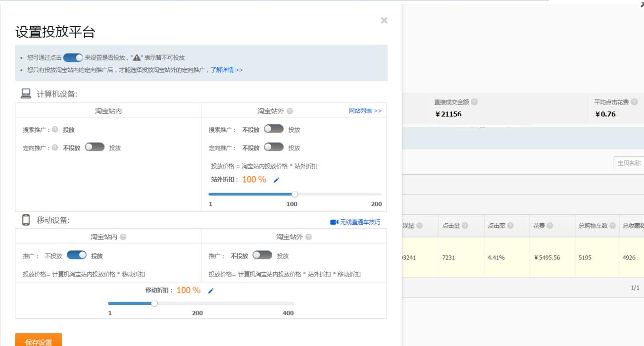Click the ¥21156 amount value
644x346 pixels.
point(448,114)
